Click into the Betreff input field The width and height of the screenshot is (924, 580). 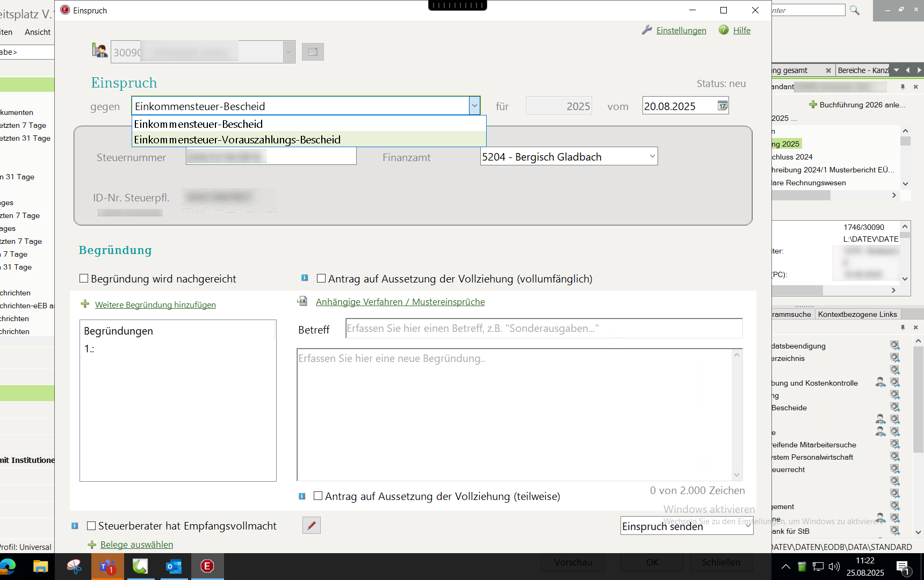pyautogui.click(x=544, y=329)
